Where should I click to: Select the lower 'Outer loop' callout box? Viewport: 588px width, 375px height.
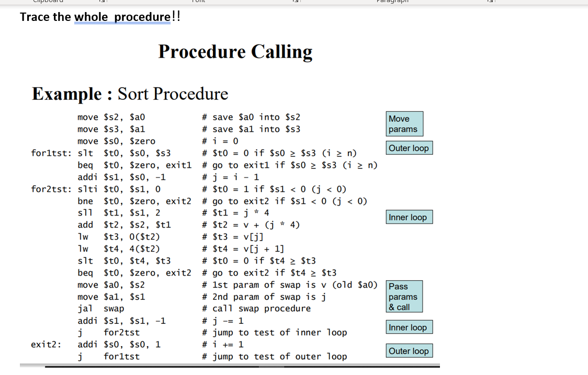click(x=409, y=350)
